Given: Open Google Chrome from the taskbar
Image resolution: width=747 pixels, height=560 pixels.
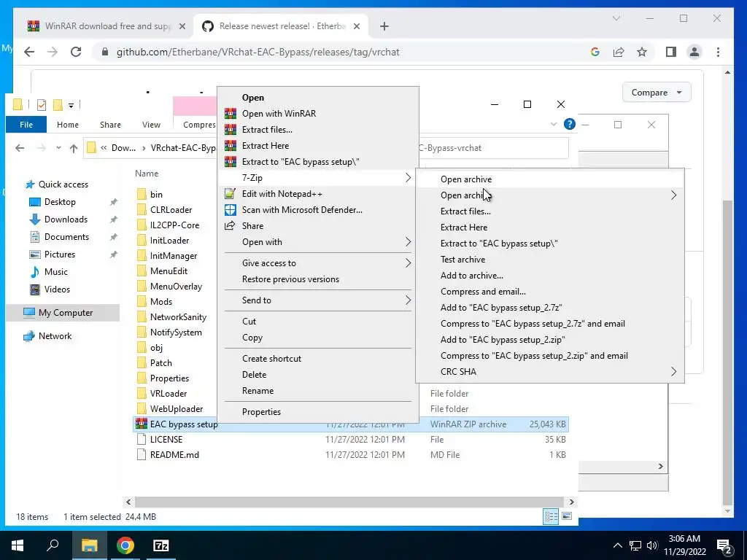Looking at the screenshot, I should [125, 545].
